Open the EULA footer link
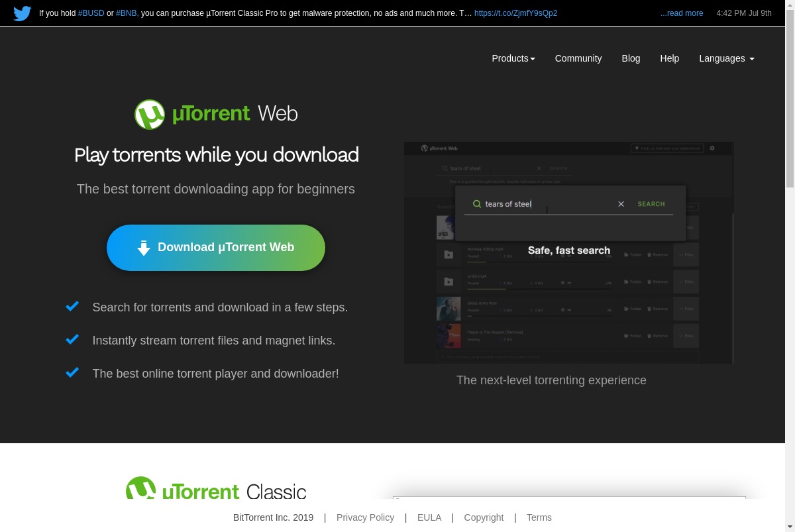The height and width of the screenshot is (532, 795). 429,517
